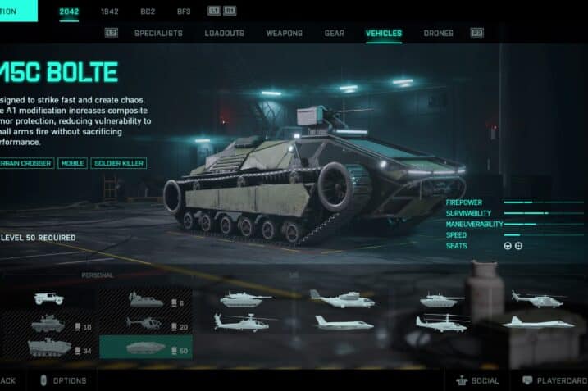Screen dimensions: 588x391
Task: Switch to the Weapons tab
Action: (x=285, y=34)
